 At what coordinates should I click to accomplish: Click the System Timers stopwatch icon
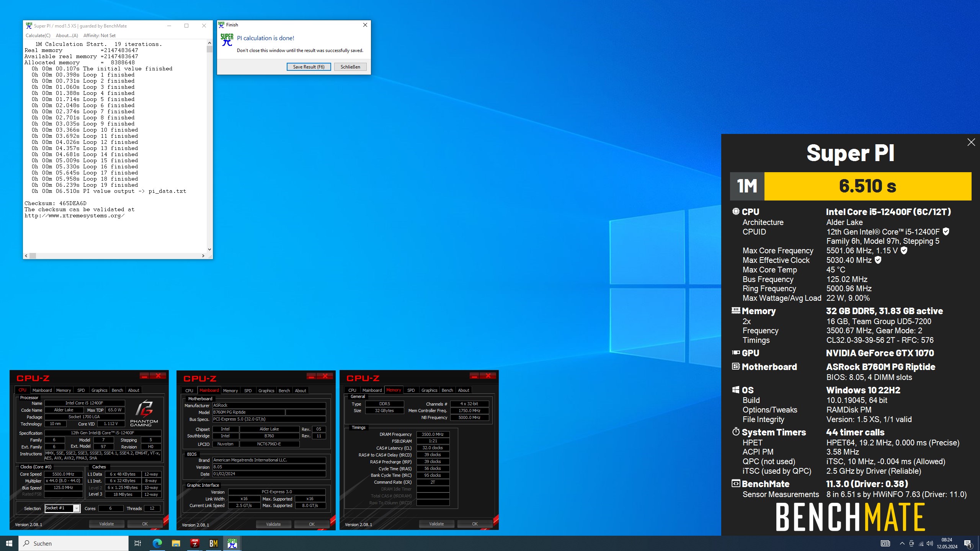coord(735,432)
